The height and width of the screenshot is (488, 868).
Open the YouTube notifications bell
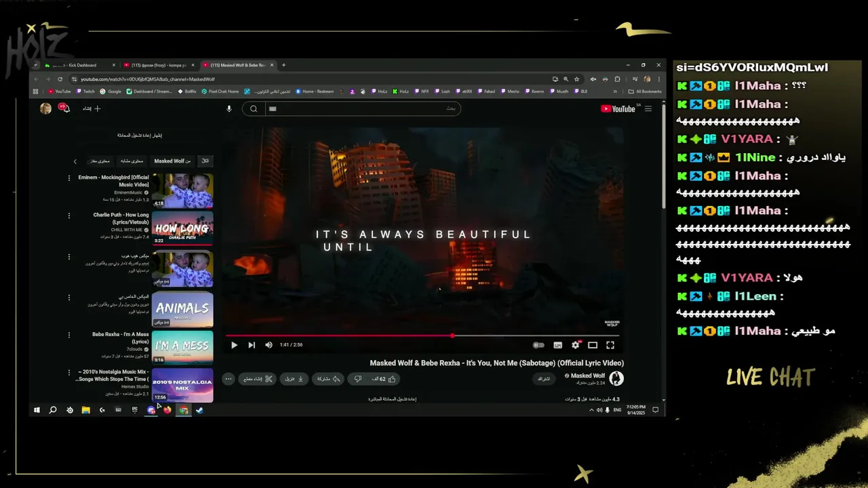coord(64,108)
